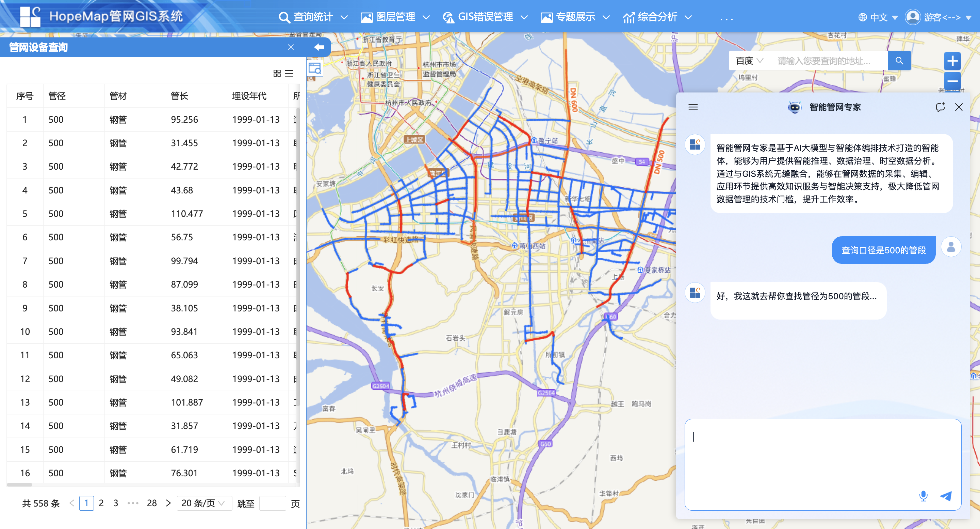Screen dimensions: 980x529
Task: Open the GIS错误管理 menu
Action: (486, 17)
